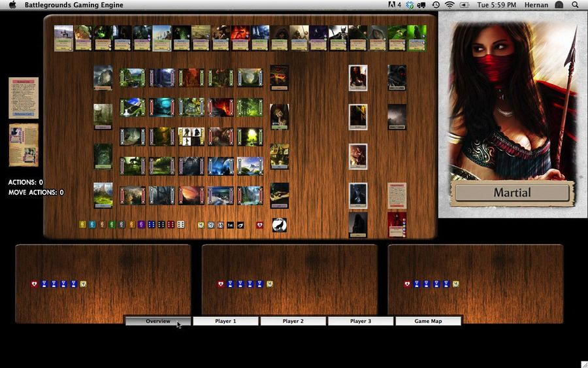This screenshot has width=588, height=368.
Task: Select the purple numbered die
Action: 141,225
